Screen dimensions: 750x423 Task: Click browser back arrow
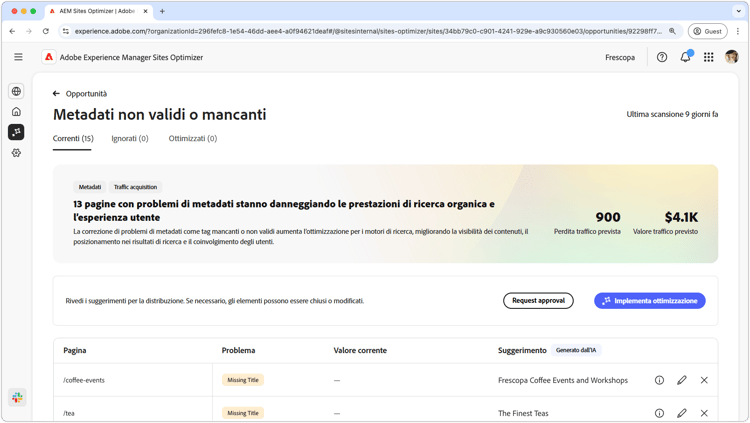coord(12,31)
